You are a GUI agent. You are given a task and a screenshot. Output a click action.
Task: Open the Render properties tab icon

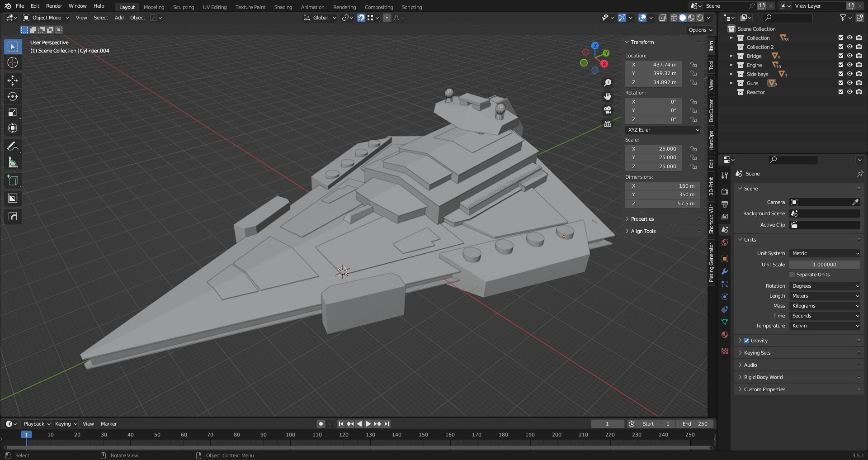(725, 192)
